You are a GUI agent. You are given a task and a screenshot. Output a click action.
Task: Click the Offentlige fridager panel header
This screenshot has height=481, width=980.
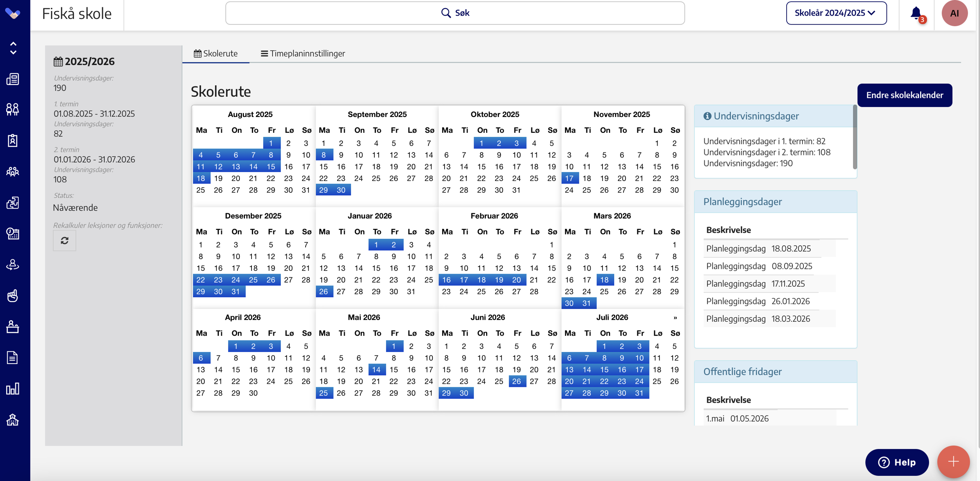click(x=775, y=372)
